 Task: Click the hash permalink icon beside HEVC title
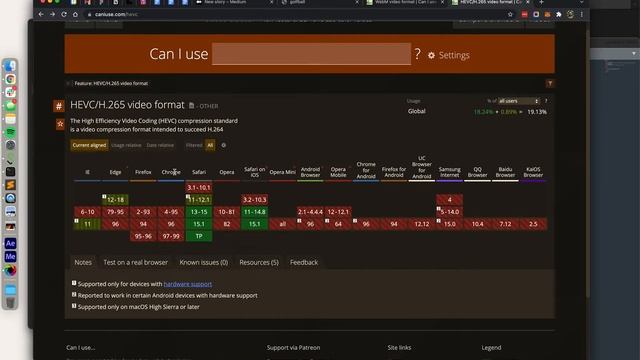click(59, 106)
